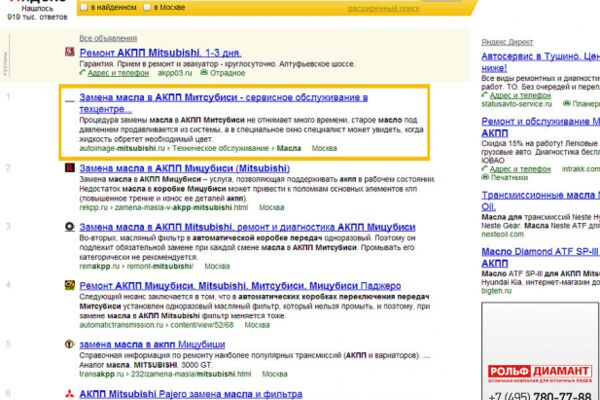
Task: Click nesteoil.com URL
Action: click(x=502, y=234)
